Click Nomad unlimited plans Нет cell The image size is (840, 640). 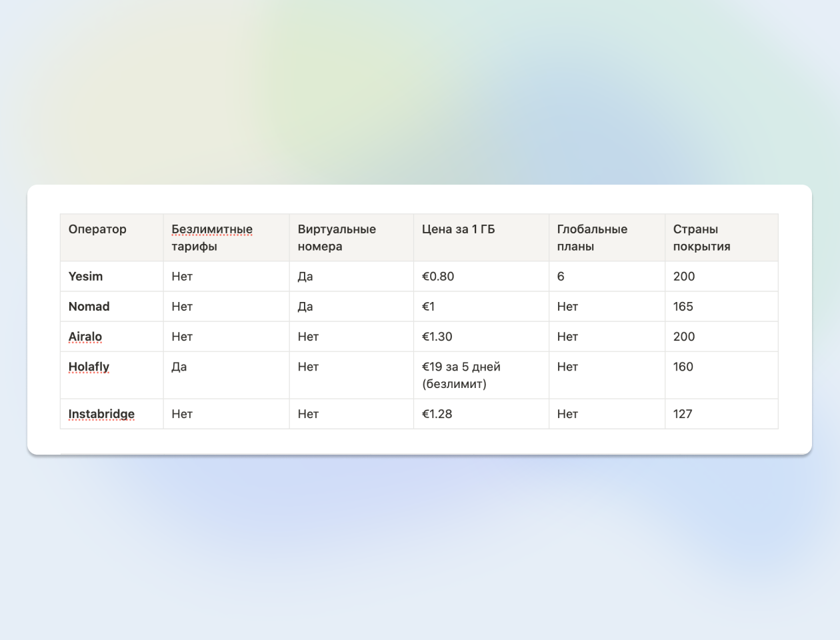coord(227,306)
